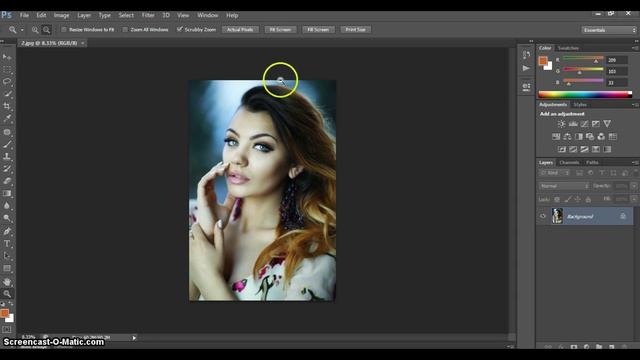This screenshot has width=640, height=360.
Task: Select the Blur tool
Action: [x=7, y=206]
